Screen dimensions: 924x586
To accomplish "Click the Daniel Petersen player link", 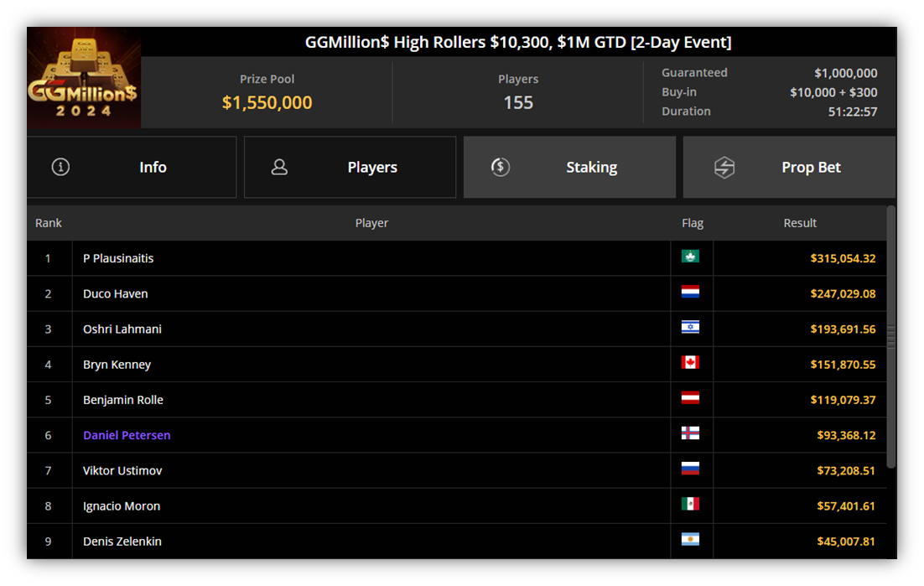I will (127, 435).
